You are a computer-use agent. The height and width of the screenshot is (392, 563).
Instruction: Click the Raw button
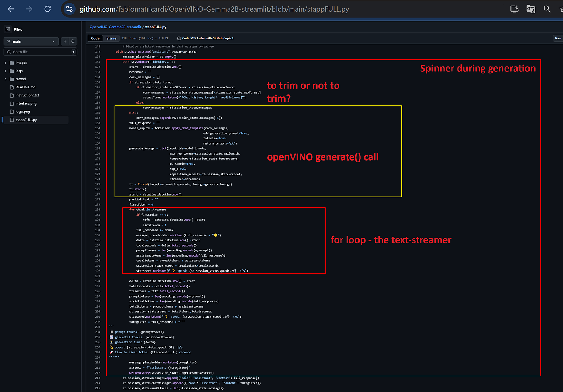click(558, 39)
